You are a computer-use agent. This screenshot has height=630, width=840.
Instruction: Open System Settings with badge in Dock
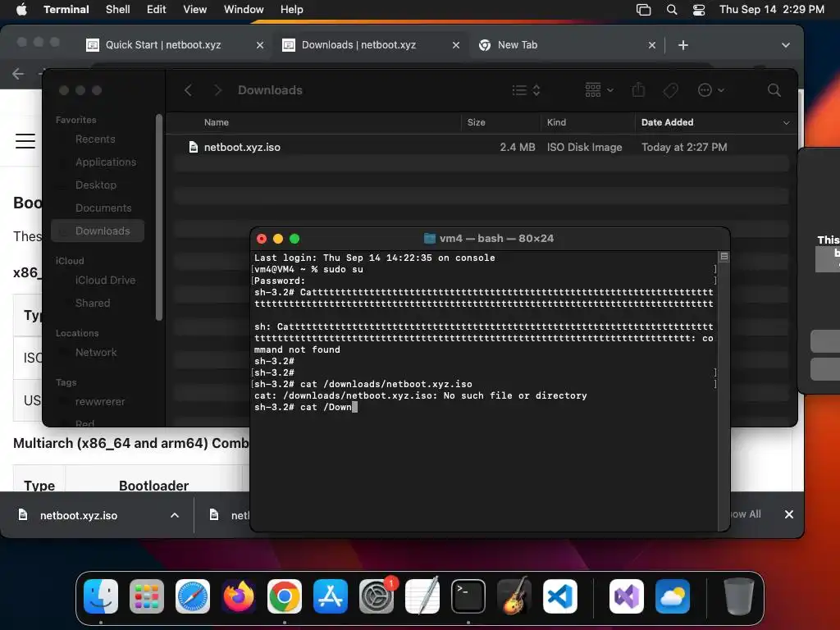pyautogui.click(x=377, y=596)
